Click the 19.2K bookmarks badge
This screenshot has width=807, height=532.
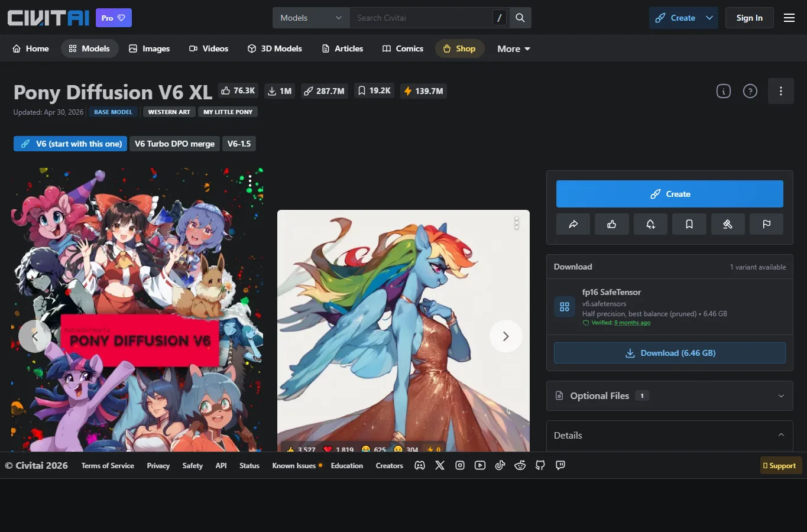pos(374,90)
